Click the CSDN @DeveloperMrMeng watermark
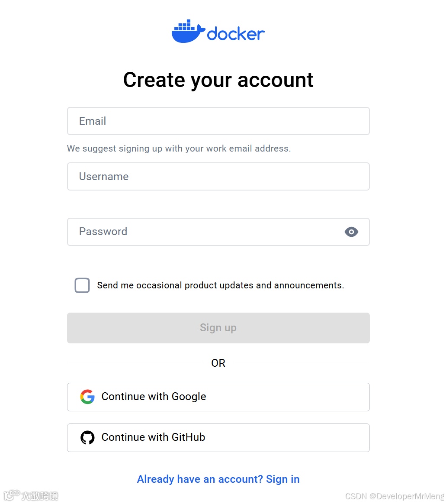Viewport: 446px width, 504px height. pyautogui.click(x=395, y=496)
